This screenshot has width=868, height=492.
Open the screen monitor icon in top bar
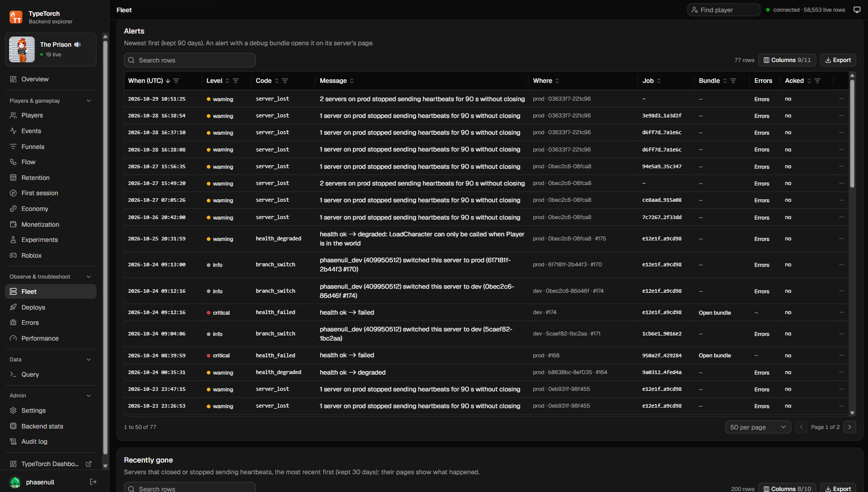click(857, 10)
